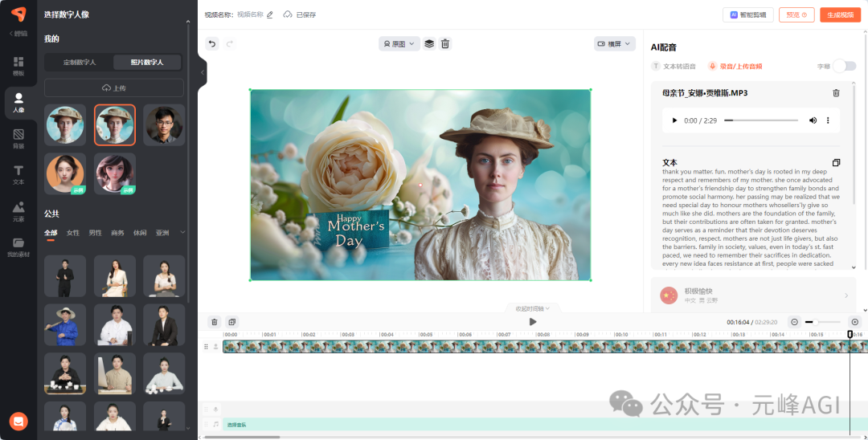Screen dimensions: 868x440
Task: Switch to 定制数字人 option
Action: pyautogui.click(x=80, y=63)
